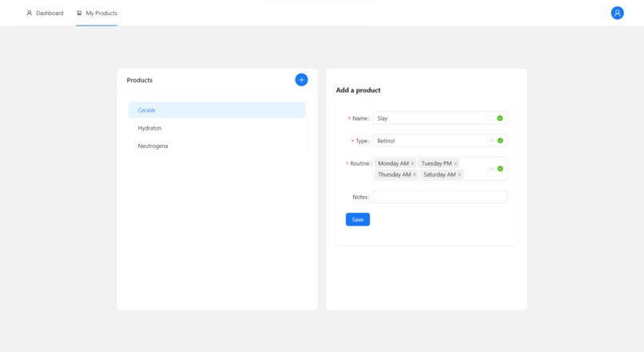This screenshot has width=644, height=352.
Task: Click the Name field label
Action: point(360,118)
